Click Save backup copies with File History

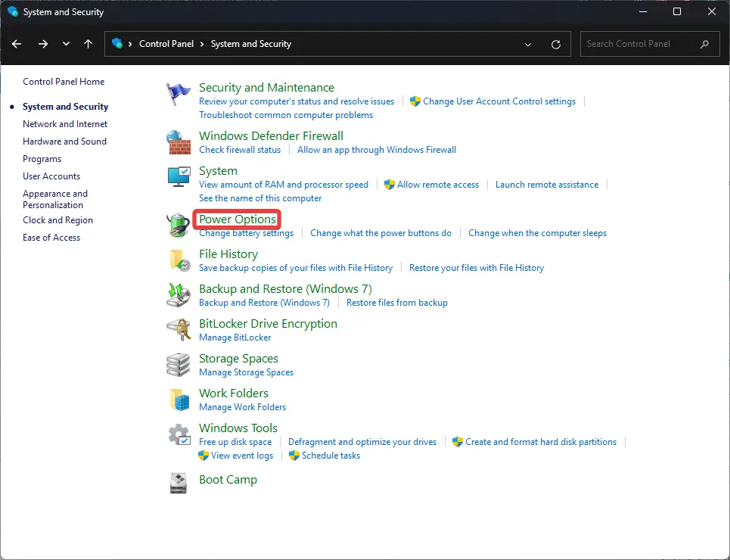296,268
